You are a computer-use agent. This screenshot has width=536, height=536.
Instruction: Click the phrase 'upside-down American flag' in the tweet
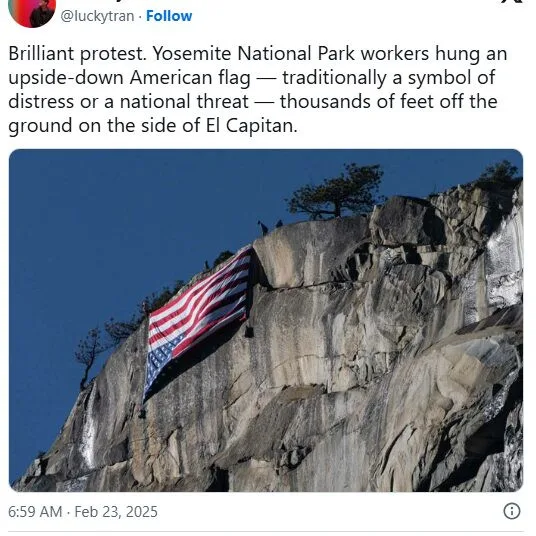pyautogui.click(x=129, y=78)
